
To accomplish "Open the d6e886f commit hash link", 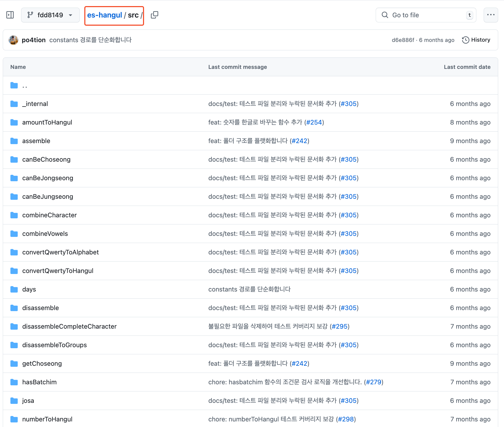I will tap(403, 40).
